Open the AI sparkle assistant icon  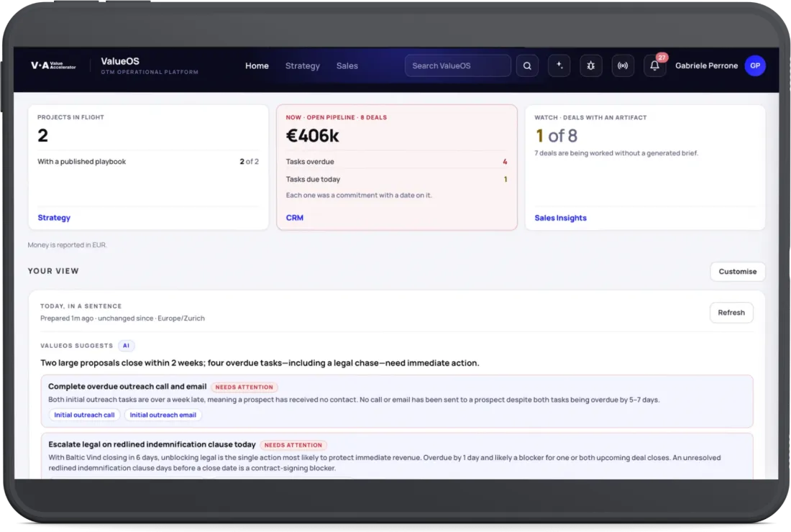[559, 65]
